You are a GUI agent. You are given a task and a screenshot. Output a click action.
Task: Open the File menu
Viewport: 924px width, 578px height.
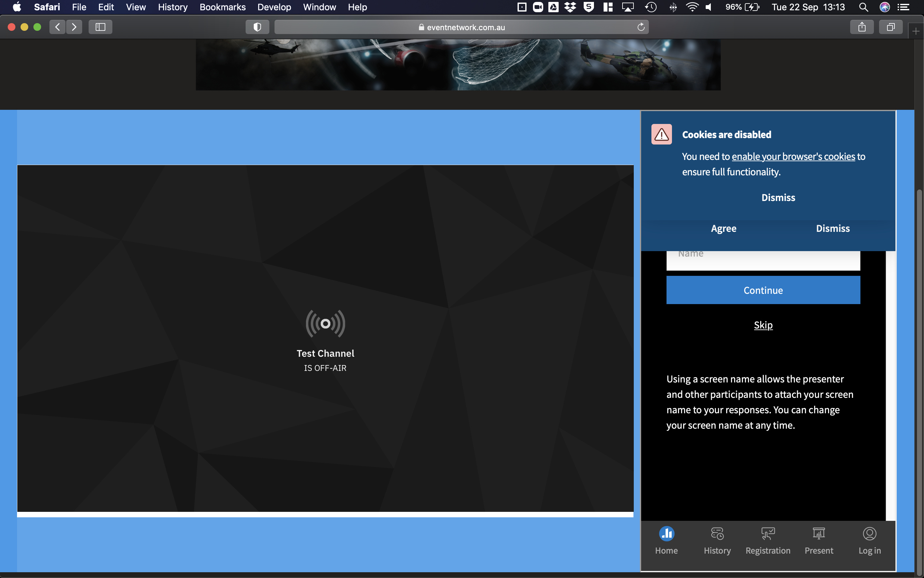coord(79,7)
